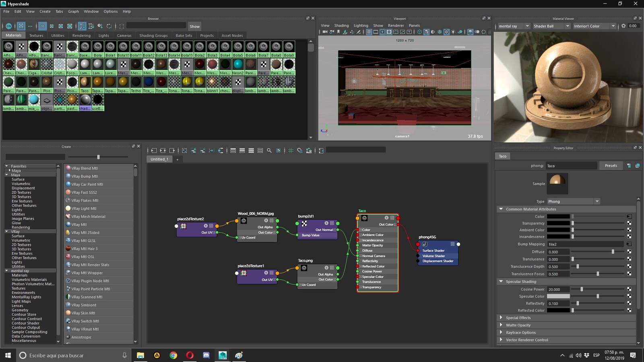
Task: Open map connection for Bump Mapping
Action: point(629,244)
